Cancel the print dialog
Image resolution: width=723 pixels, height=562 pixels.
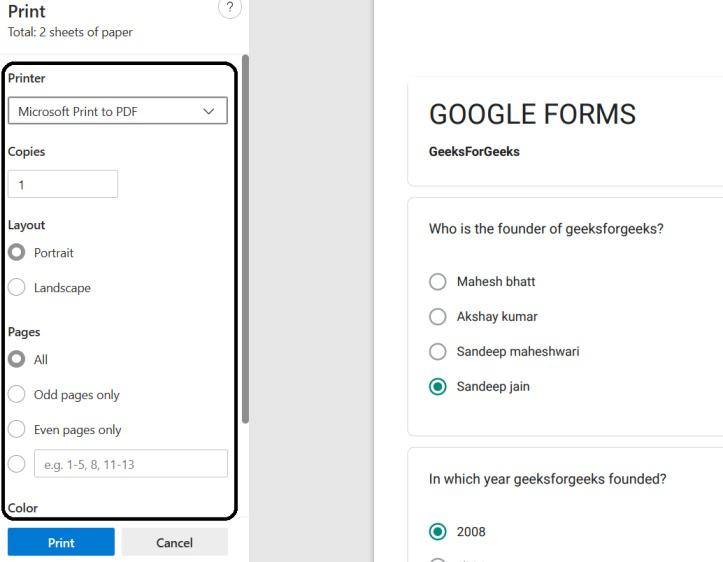pos(174,542)
